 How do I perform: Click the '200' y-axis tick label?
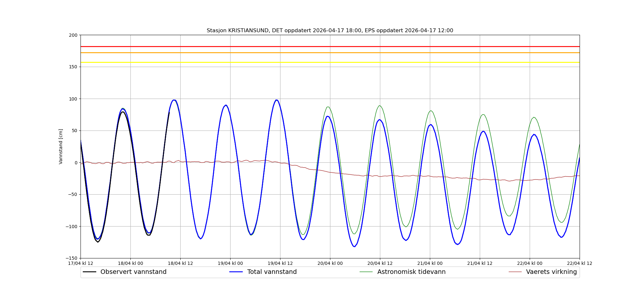click(x=73, y=35)
